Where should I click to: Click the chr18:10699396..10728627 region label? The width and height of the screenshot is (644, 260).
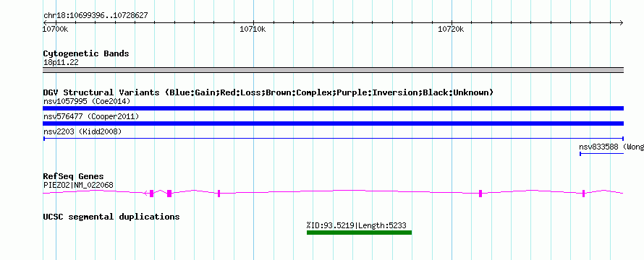(x=96, y=16)
